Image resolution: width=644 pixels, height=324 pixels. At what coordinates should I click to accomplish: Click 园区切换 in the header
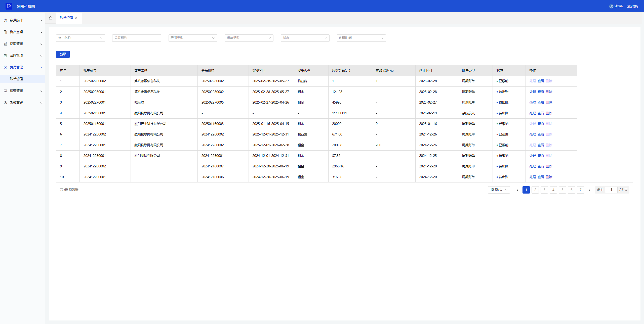(x=632, y=6)
